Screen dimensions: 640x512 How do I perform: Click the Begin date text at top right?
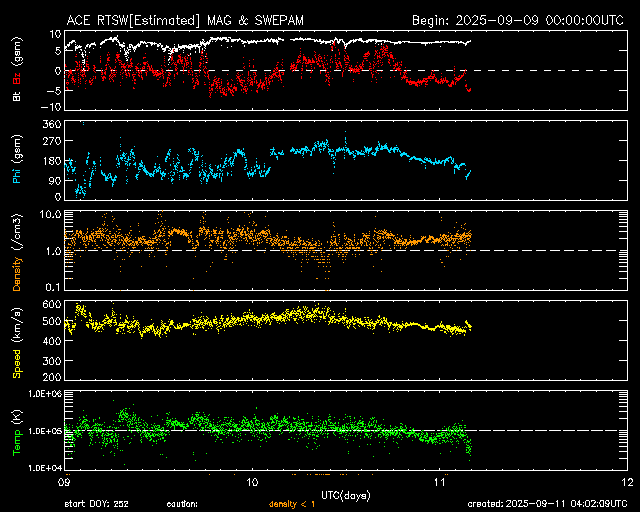(x=519, y=19)
